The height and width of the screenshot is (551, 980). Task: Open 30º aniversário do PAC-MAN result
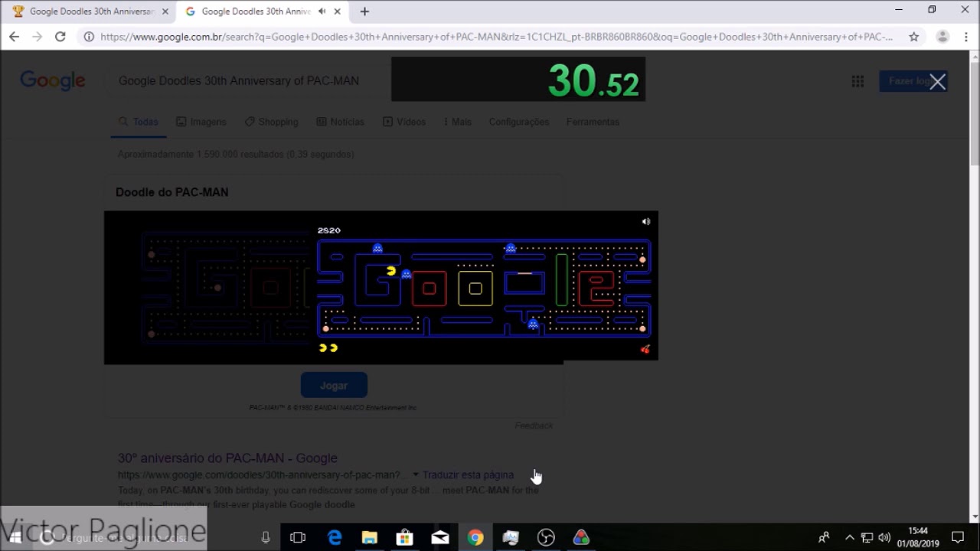[227, 458]
